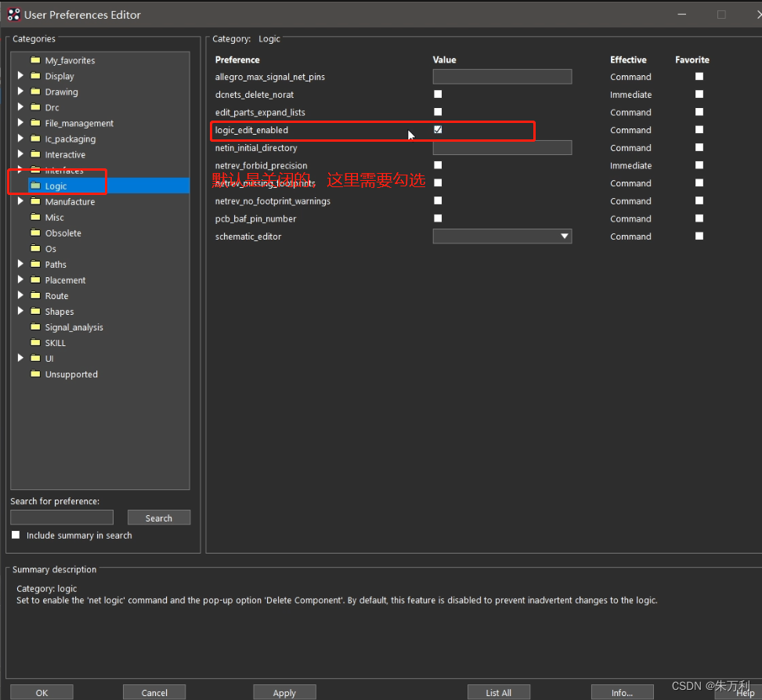Click the Drc folder icon
Screen dimensions: 762x700
[35, 106]
